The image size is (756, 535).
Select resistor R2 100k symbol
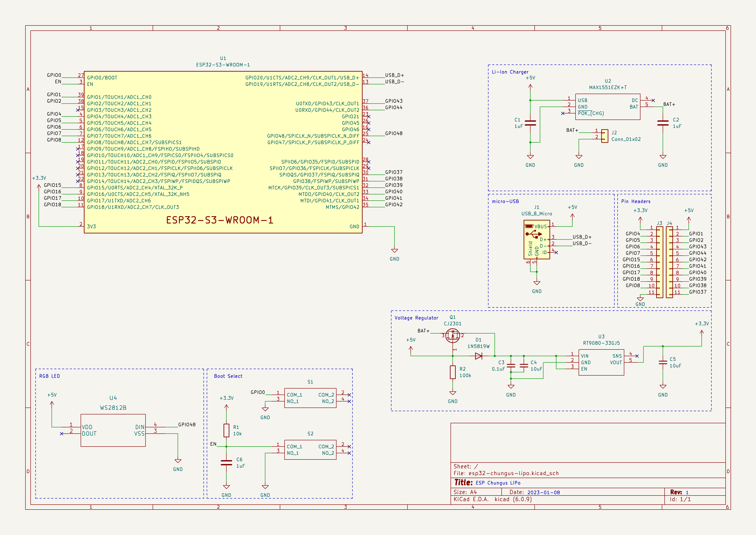pyautogui.click(x=453, y=372)
